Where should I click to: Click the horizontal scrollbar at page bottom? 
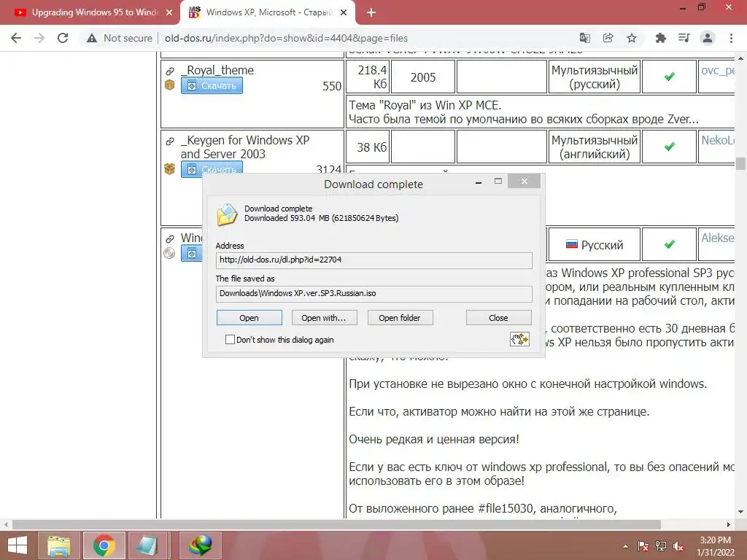point(336,525)
